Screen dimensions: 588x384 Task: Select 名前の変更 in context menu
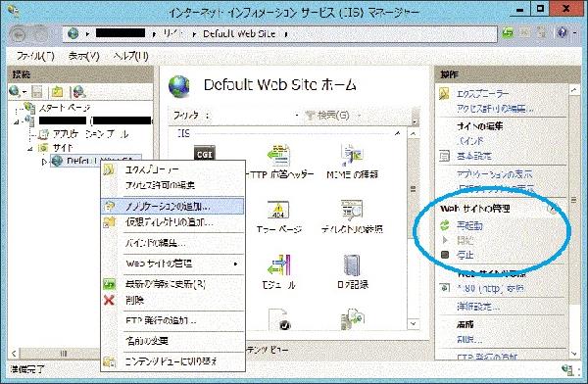(172, 341)
